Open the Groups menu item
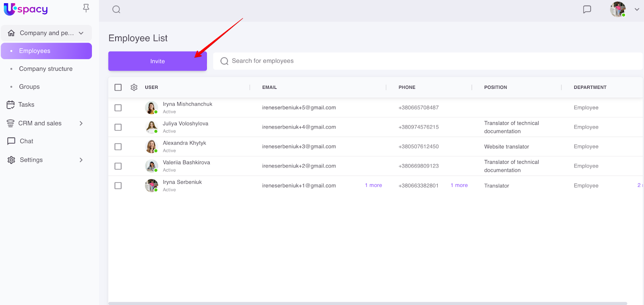 (x=29, y=87)
